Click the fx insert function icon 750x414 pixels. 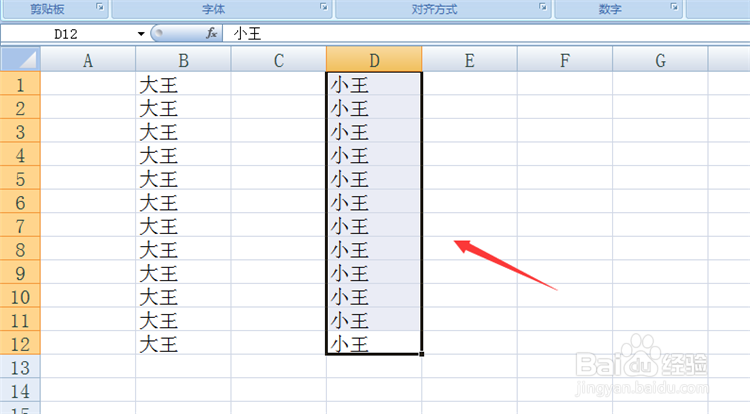[211, 33]
